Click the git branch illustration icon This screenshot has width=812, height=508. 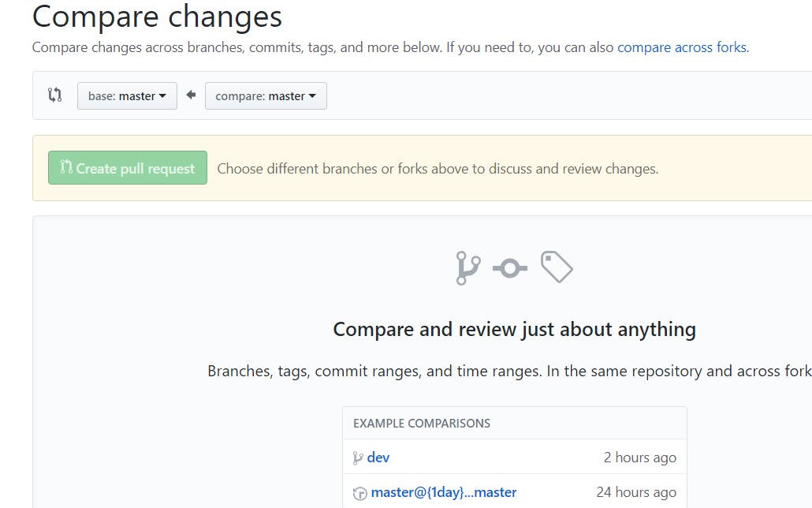(x=467, y=268)
